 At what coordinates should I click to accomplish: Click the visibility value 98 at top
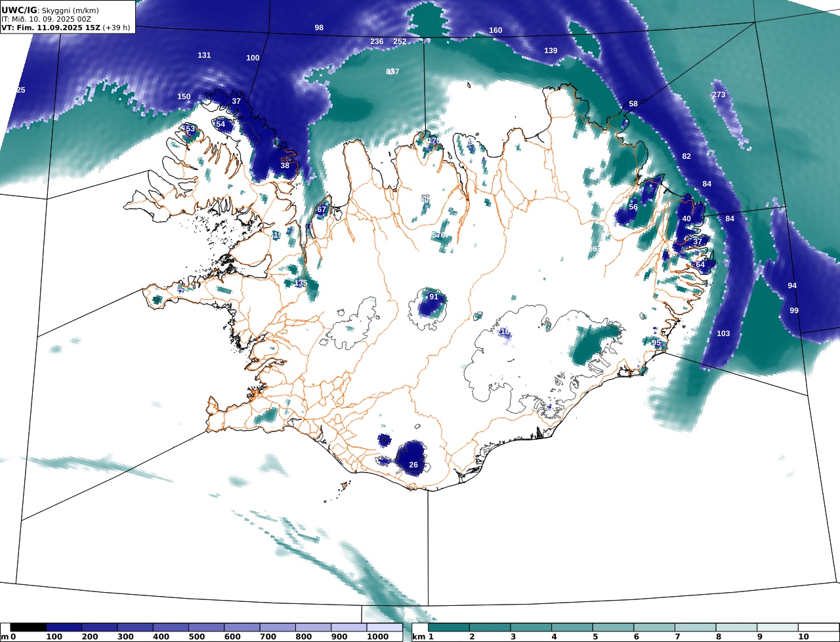[x=319, y=28]
